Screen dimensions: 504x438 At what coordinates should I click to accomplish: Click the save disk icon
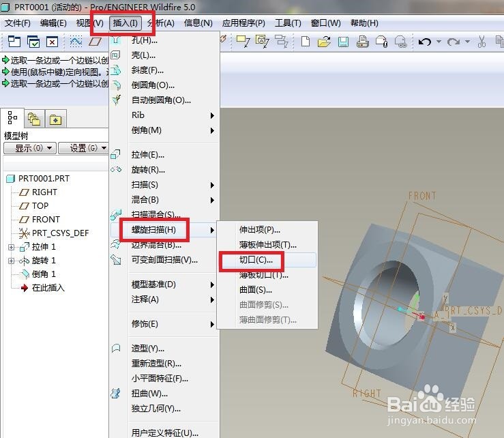[343, 42]
